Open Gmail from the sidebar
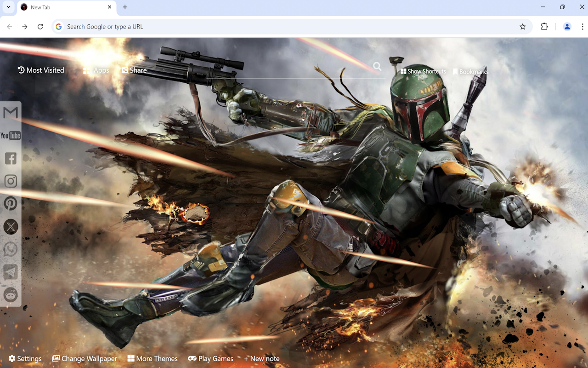 click(x=11, y=113)
